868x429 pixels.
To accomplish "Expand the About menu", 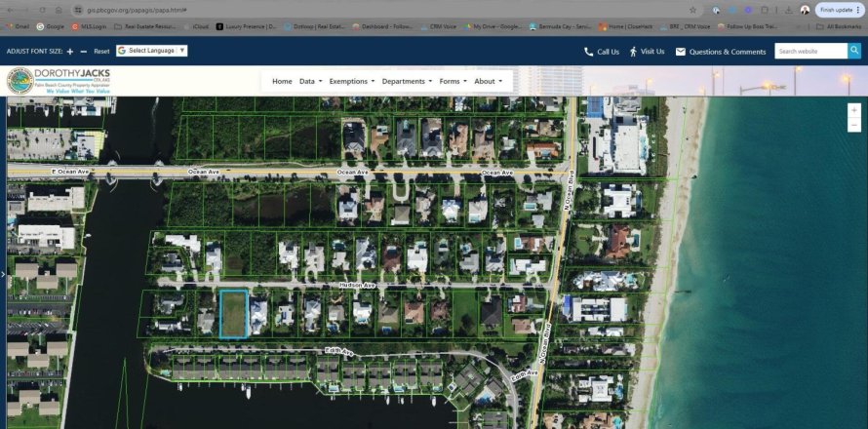I will (x=489, y=81).
